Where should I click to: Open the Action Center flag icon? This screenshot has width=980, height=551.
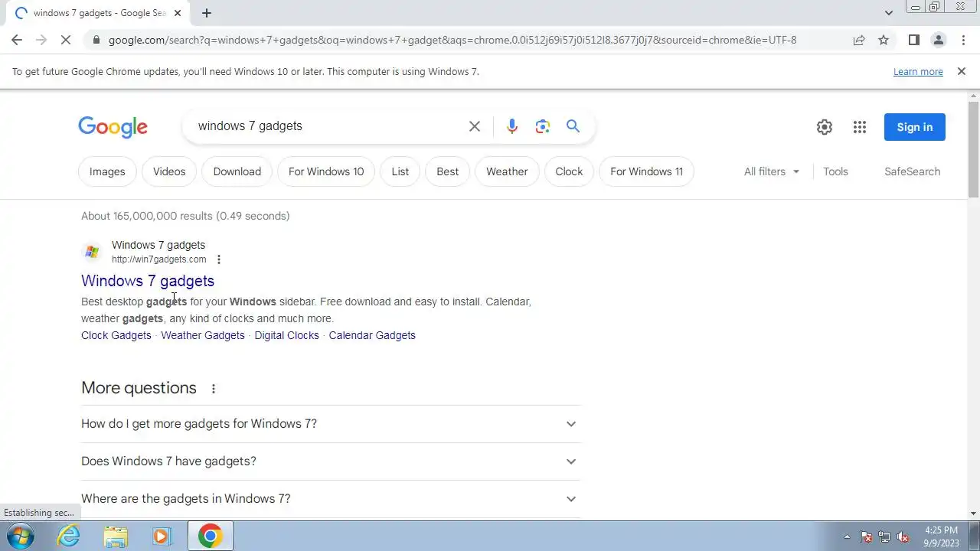866,536
